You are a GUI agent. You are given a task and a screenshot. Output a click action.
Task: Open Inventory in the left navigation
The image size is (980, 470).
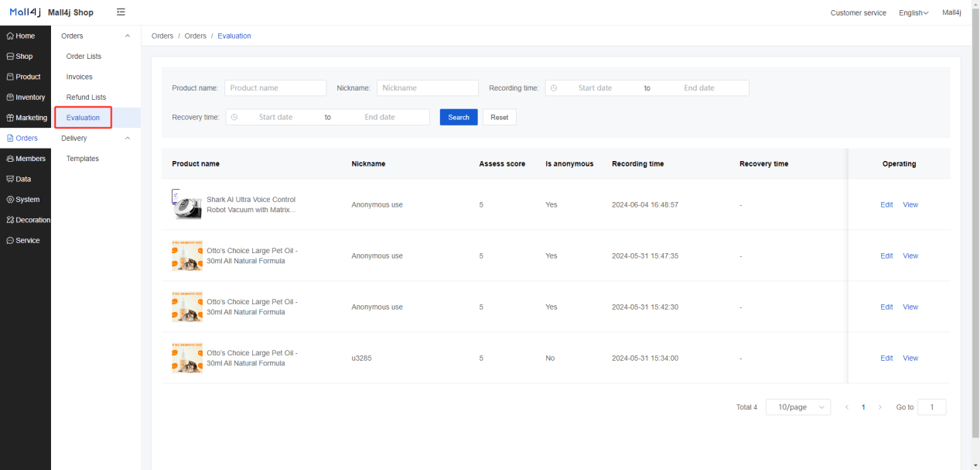point(26,98)
